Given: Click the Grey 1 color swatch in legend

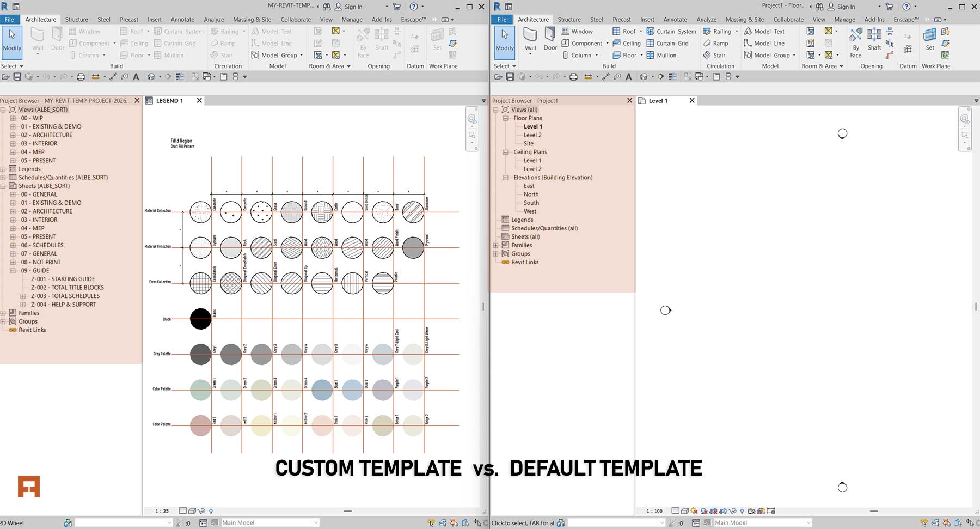Looking at the screenshot, I should tap(200, 354).
